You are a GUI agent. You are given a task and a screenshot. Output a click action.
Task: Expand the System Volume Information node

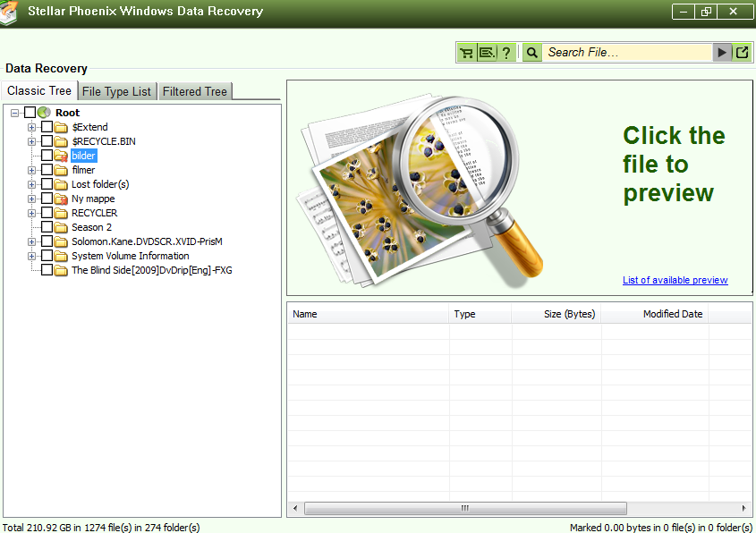point(32,256)
